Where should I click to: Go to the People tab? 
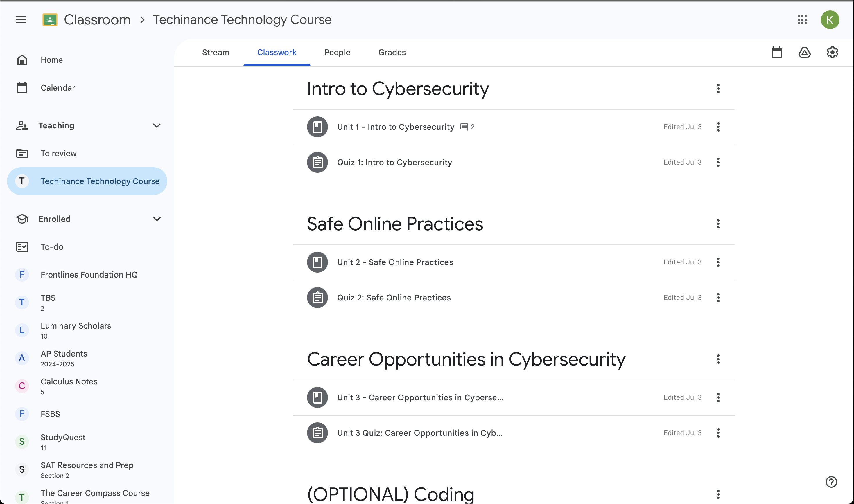[337, 52]
